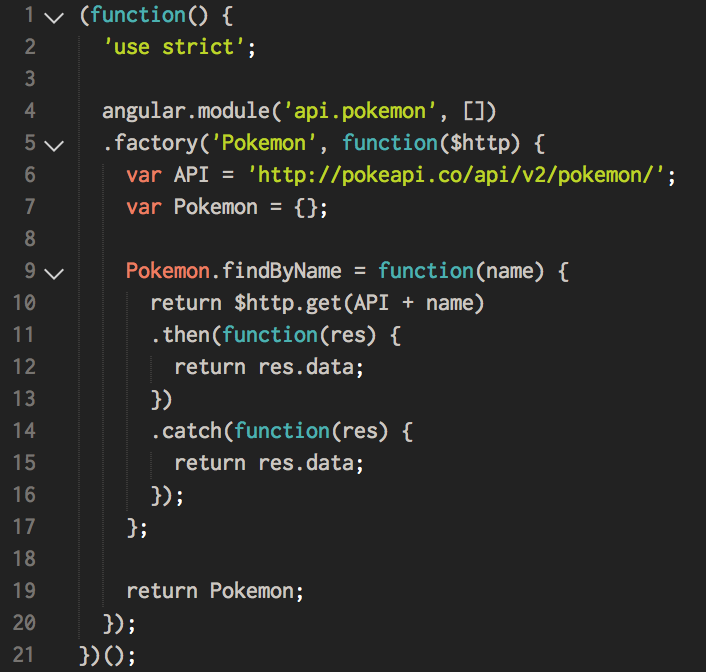706x672 pixels.
Task: Select line number 21 in the gutter
Action: pos(24,654)
